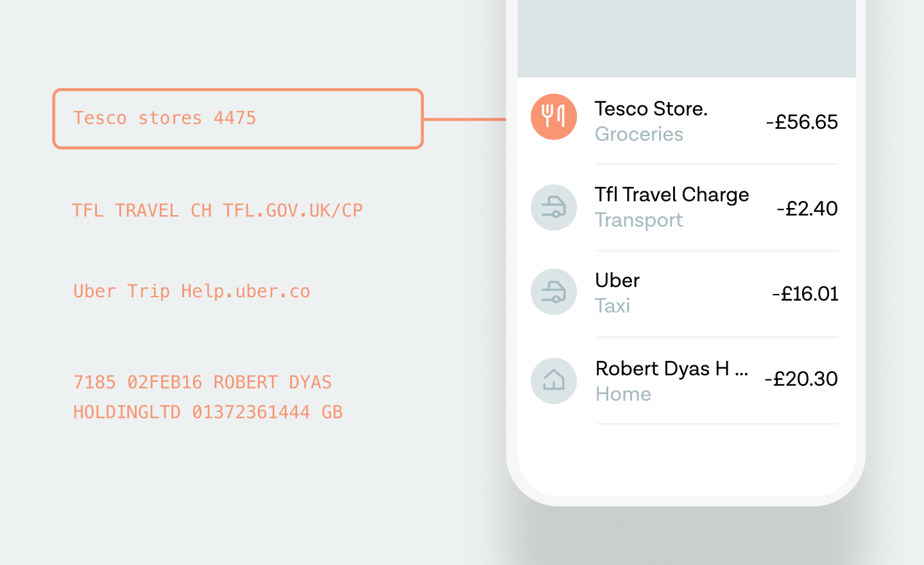
Task: Click the truncated Robert Dyas H ... label
Action: [x=672, y=369]
